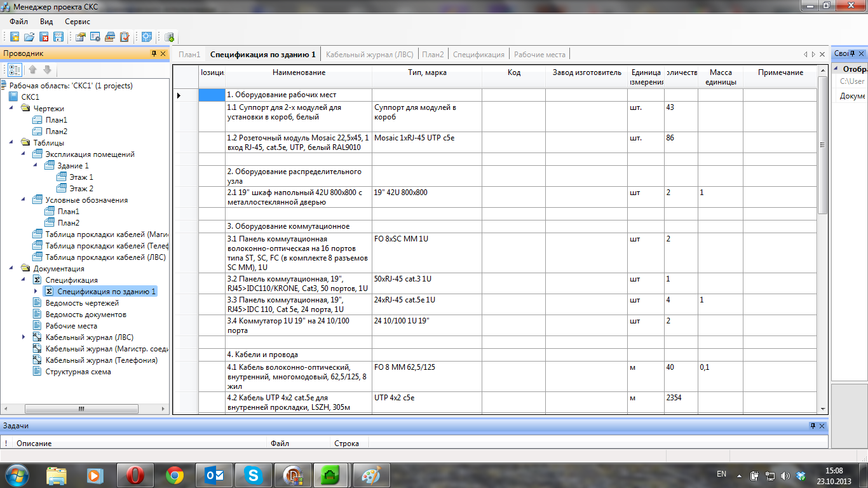The width and height of the screenshot is (868, 488).
Task: Click the database with green plus icon
Action: pos(169,37)
